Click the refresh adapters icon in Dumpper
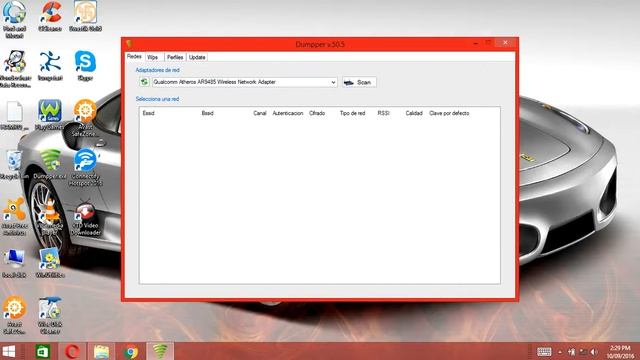This screenshot has width=640, height=360. (144, 82)
